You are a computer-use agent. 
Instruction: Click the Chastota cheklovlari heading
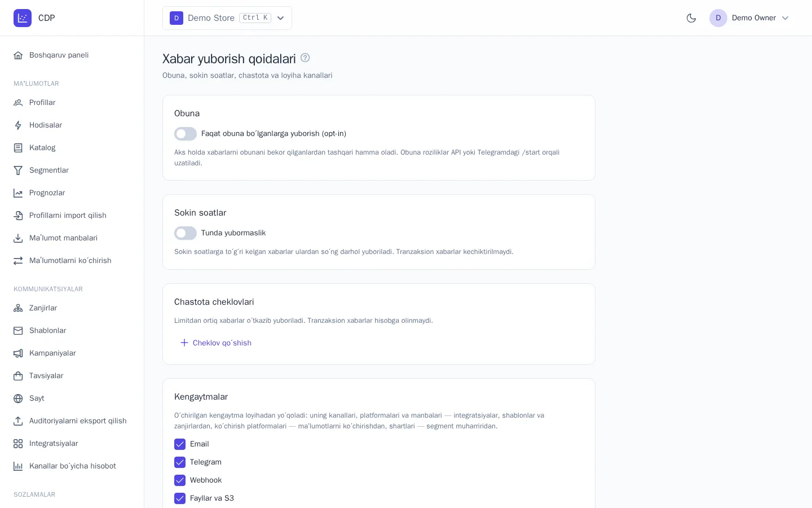point(214,302)
